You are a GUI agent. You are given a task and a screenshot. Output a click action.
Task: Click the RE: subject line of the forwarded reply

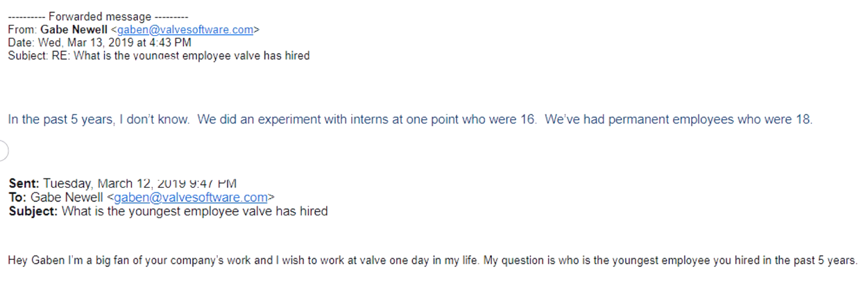180,55
